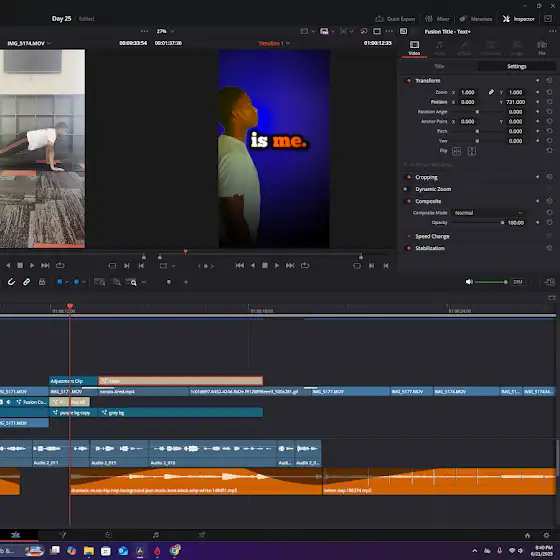This screenshot has height=560, width=560.
Task: Open the flag color dropdown arrow
Action: coord(67,282)
